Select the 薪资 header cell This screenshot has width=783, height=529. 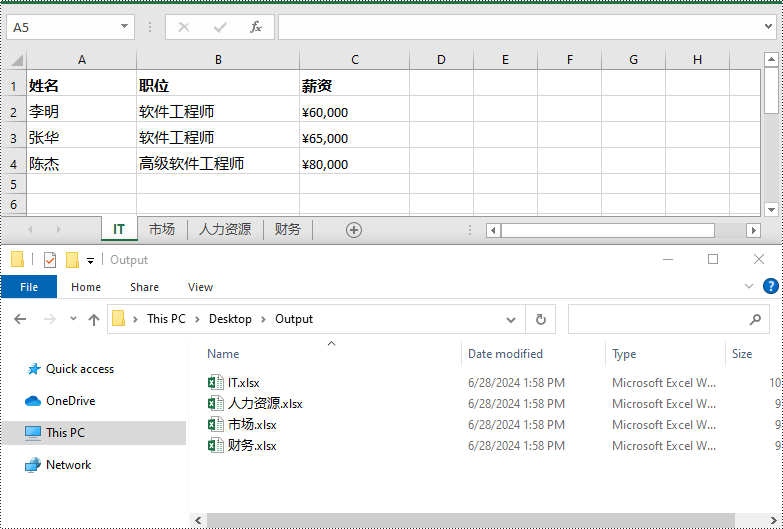[x=355, y=83]
